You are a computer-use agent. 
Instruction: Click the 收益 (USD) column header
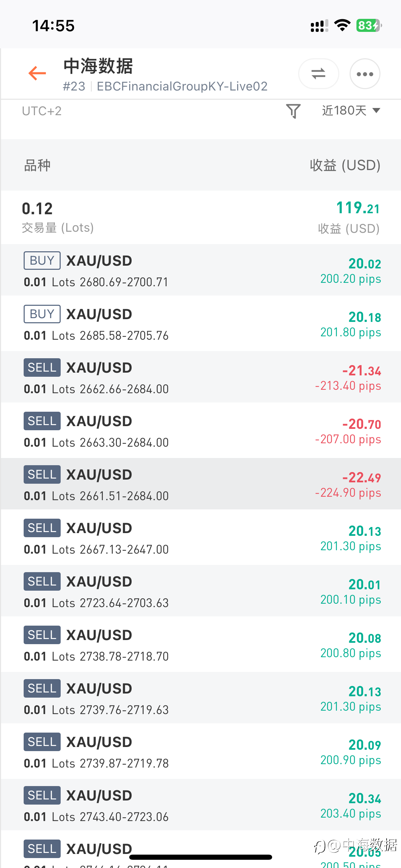(345, 165)
